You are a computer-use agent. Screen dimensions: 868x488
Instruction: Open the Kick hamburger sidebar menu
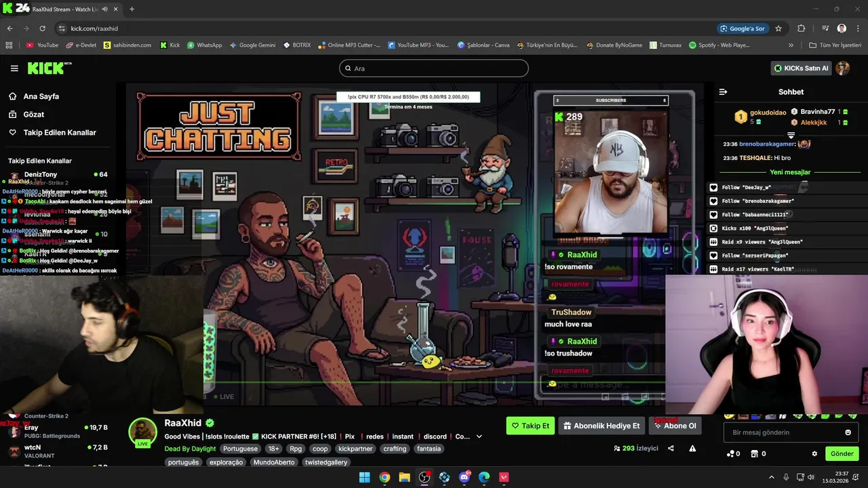coord(14,68)
